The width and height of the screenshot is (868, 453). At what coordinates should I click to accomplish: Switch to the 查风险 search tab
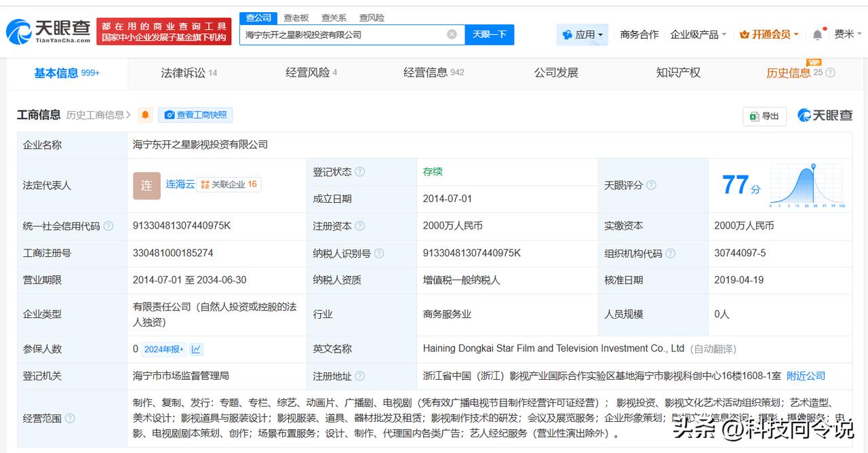click(372, 18)
